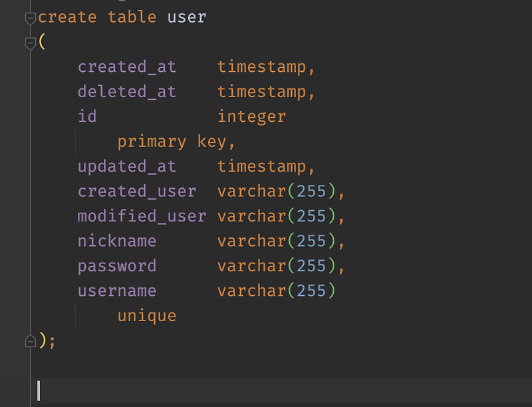Click the created_user column name
The image size is (532, 407).
tap(137, 192)
